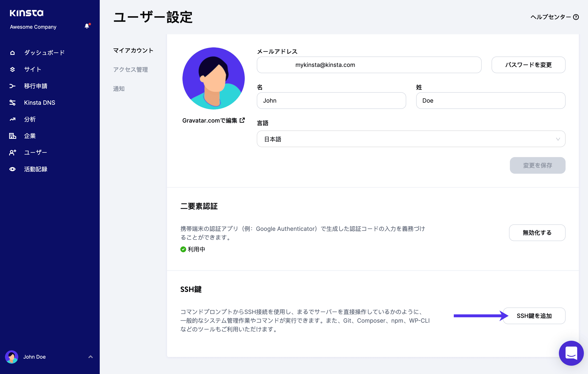Open the 活動記録 activity log
Image resolution: width=588 pixels, height=374 pixels.
click(x=12, y=169)
